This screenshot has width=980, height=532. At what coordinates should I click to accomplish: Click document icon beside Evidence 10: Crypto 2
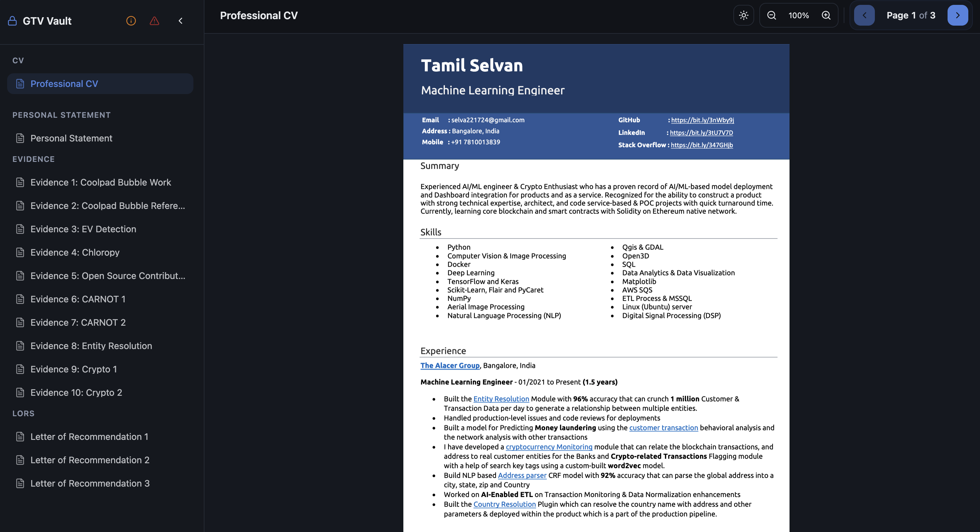point(20,393)
